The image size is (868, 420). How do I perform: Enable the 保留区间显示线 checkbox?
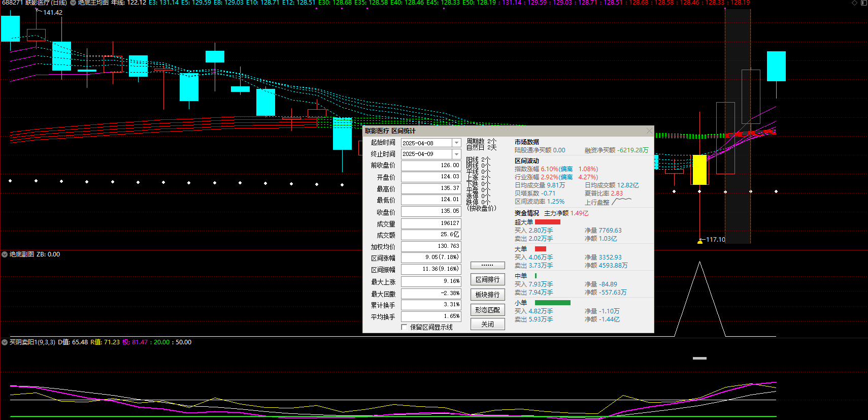tap(404, 327)
